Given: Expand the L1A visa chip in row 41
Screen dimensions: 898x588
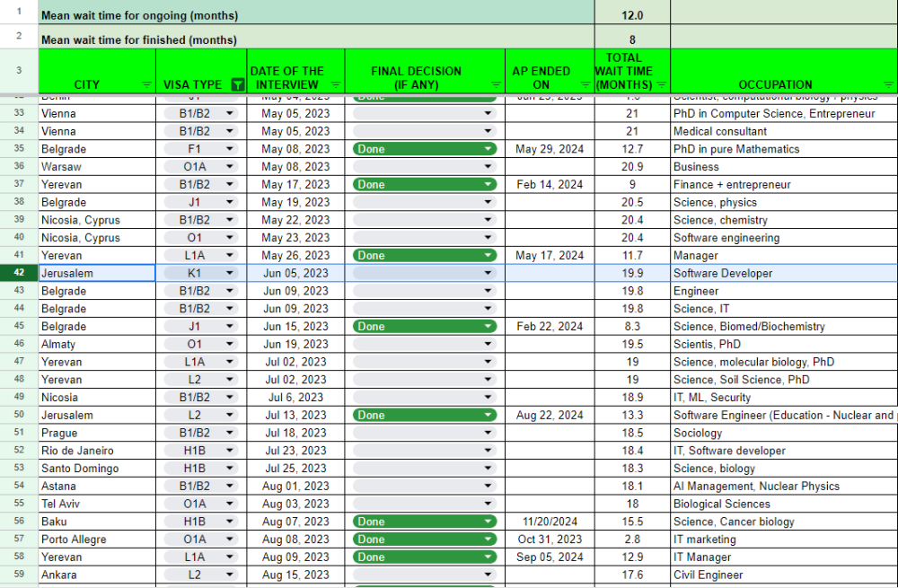Looking at the screenshot, I should coord(230,255).
